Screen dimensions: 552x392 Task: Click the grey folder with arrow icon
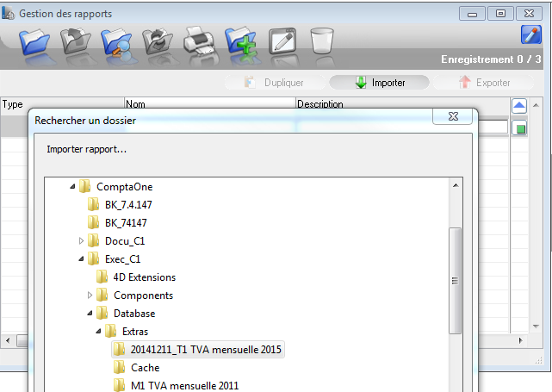[75, 41]
